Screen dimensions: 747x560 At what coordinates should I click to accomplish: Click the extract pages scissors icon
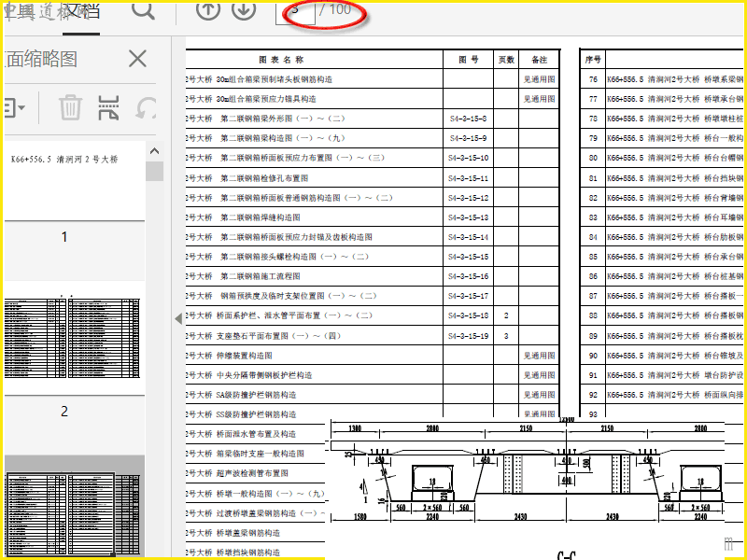point(108,107)
